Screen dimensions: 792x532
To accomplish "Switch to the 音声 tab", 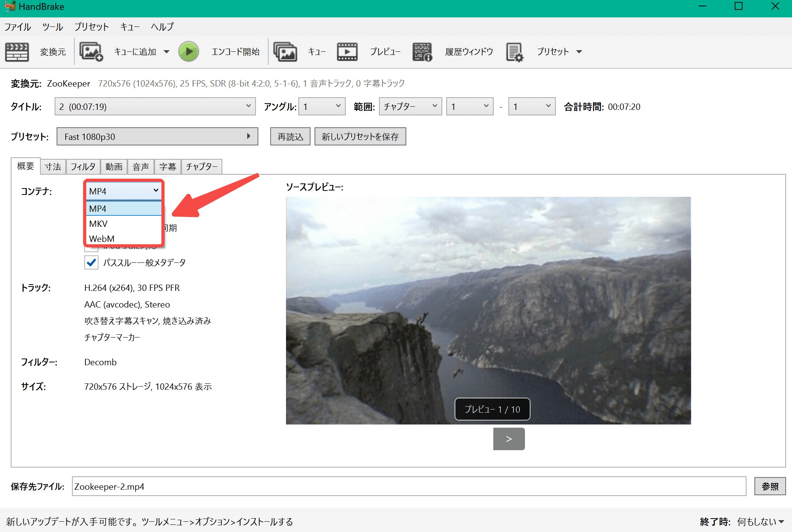I will click(141, 167).
